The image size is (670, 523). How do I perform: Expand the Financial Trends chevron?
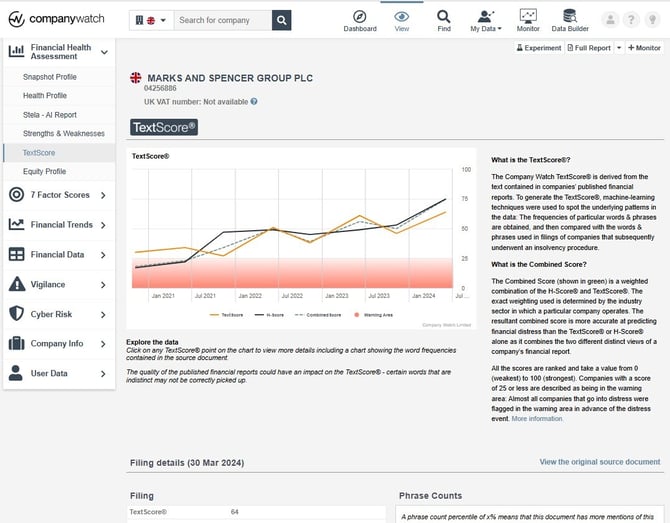(x=103, y=225)
